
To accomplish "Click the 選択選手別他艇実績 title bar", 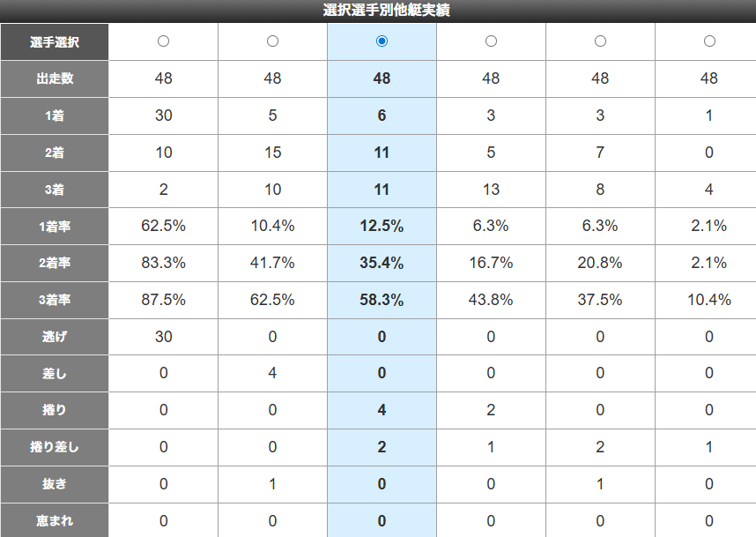I will pos(378,11).
